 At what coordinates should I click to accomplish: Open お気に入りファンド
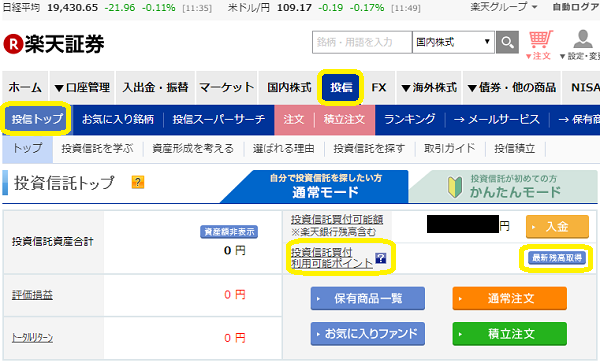[x=368, y=334]
